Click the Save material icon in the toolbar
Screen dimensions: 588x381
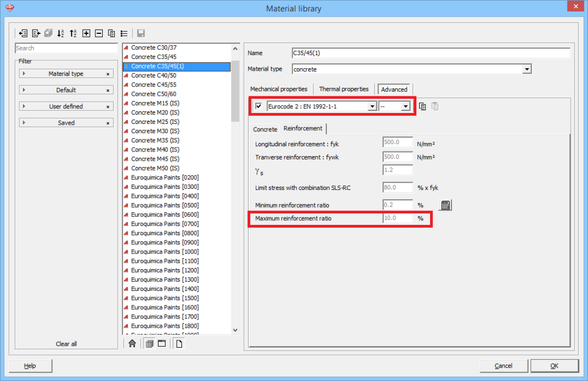pyautogui.click(x=141, y=33)
